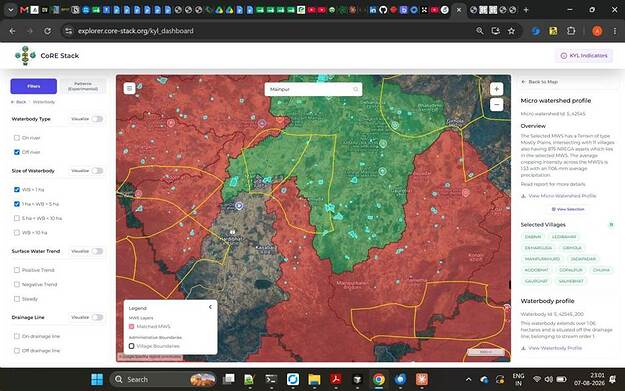
Task: Click the download icon beside View Waterbody Profile
Action: click(x=523, y=348)
